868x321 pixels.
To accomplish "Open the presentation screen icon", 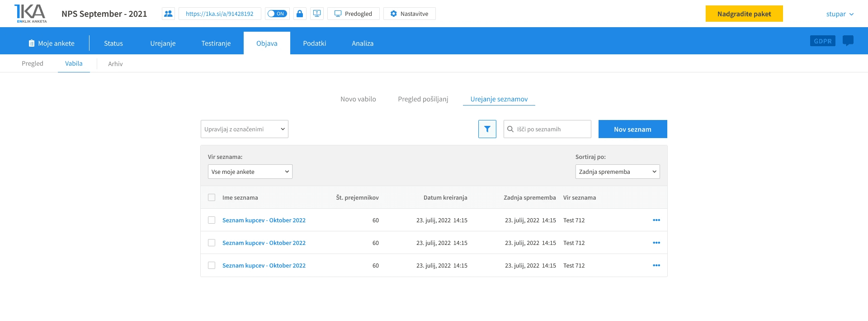I will coord(317,14).
